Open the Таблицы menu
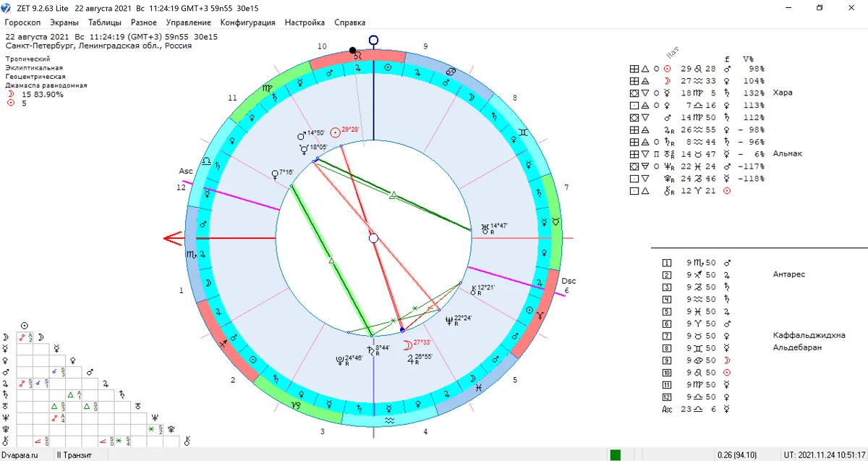 (x=104, y=22)
